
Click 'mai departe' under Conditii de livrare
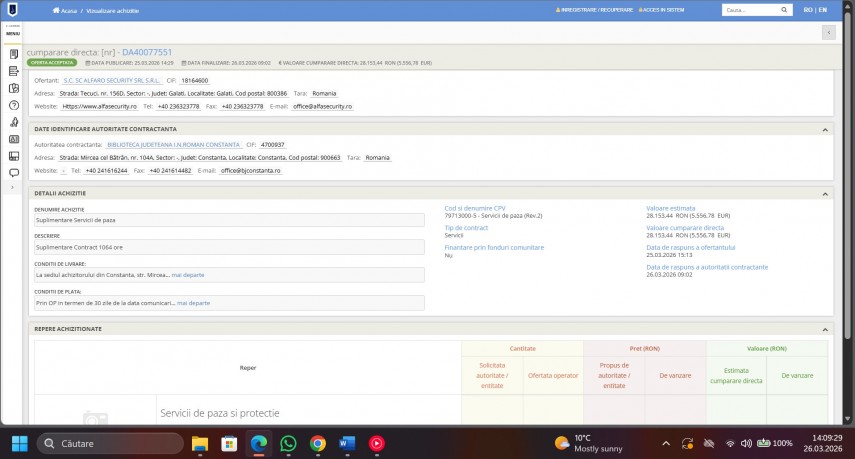click(x=188, y=273)
